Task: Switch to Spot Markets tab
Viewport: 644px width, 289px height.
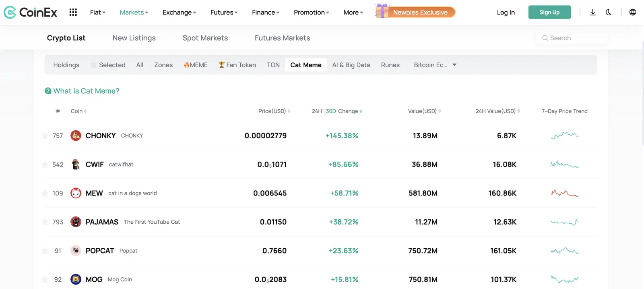Action: point(205,38)
